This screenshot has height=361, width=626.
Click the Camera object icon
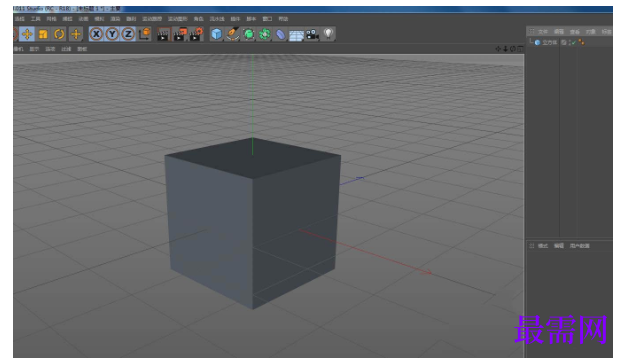coord(312,34)
